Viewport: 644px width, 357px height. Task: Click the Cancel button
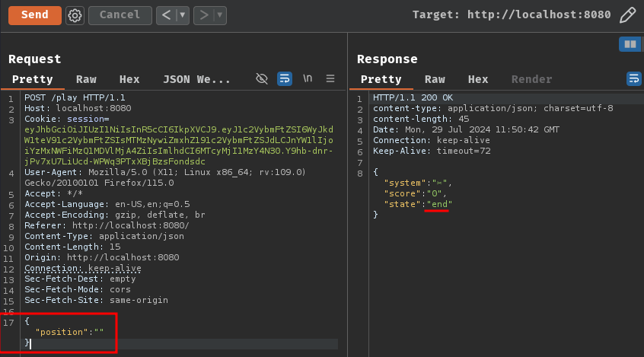coord(120,15)
